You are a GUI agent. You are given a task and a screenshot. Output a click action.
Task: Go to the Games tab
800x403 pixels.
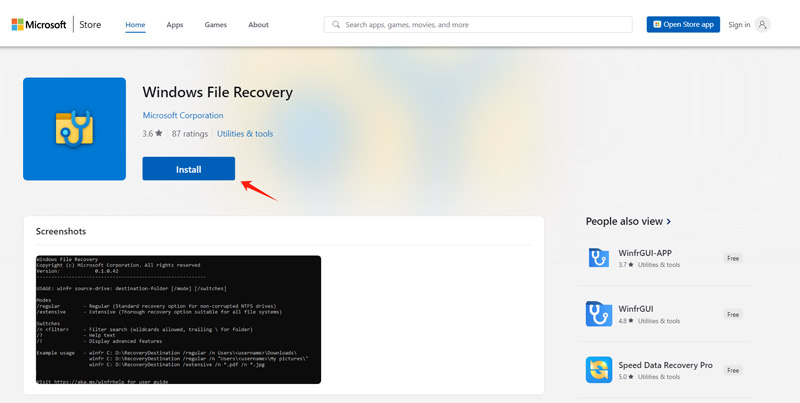coord(215,24)
